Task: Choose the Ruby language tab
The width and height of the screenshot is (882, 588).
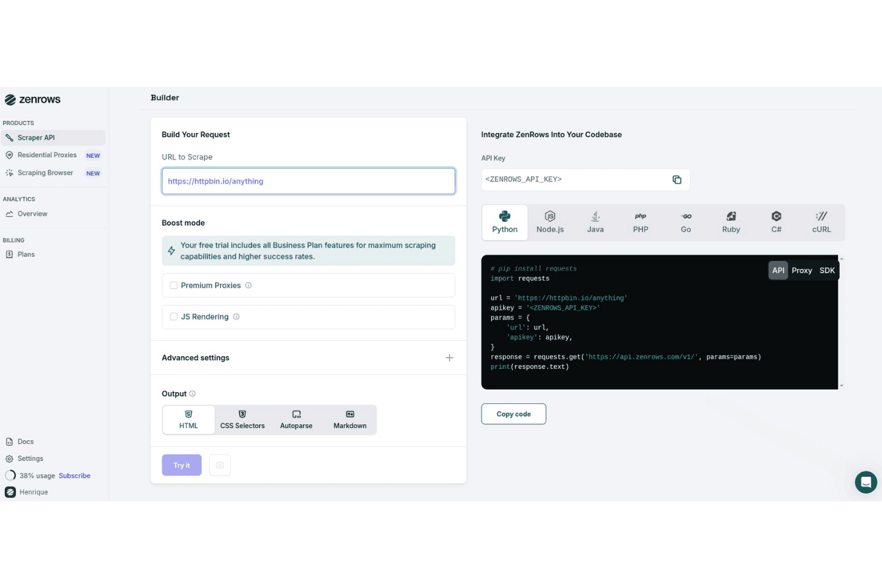Action: click(x=731, y=223)
